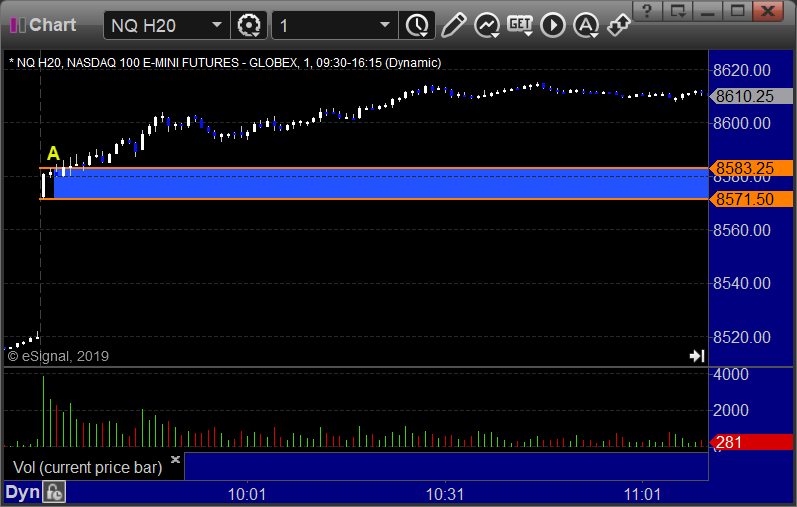The image size is (797, 507).
Task: Click the 10:01 time axis label
Action: pyautogui.click(x=247, y=494)
